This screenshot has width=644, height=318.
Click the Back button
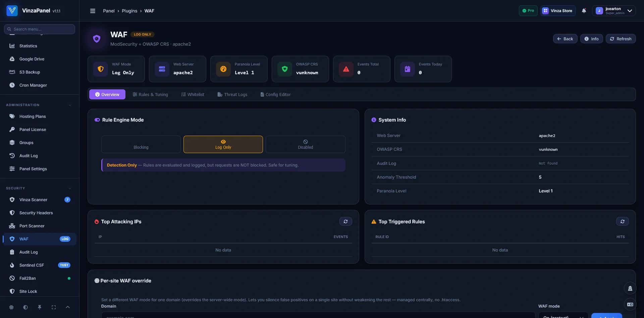tap(565, 39)
